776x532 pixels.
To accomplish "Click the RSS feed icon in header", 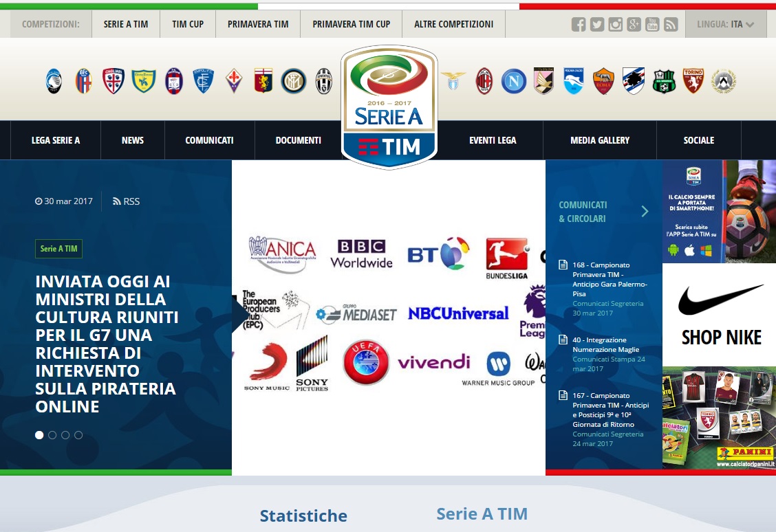I will point(671,24).
